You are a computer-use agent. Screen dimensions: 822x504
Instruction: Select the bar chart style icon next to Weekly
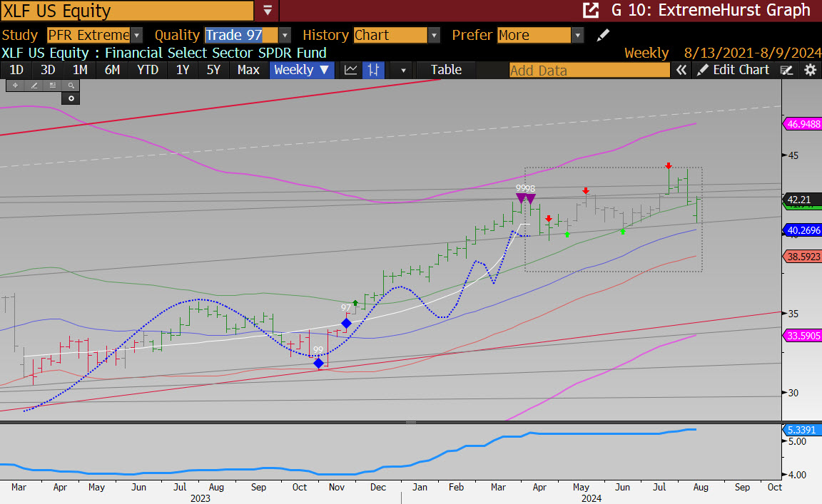tap(373, 70)
